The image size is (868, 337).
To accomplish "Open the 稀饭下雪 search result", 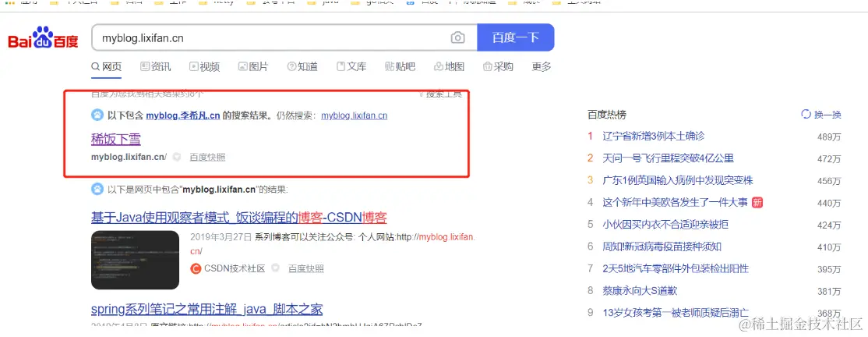I will point(115,138).
